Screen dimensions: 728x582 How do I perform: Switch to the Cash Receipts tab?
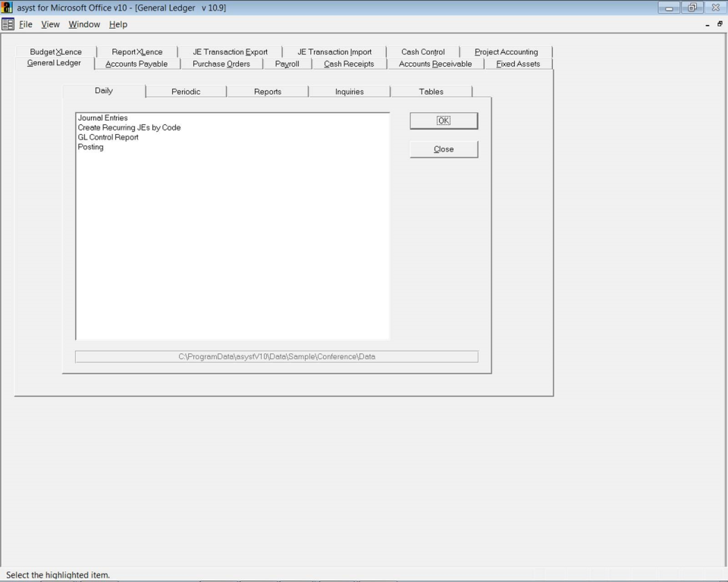coord(349,64)
